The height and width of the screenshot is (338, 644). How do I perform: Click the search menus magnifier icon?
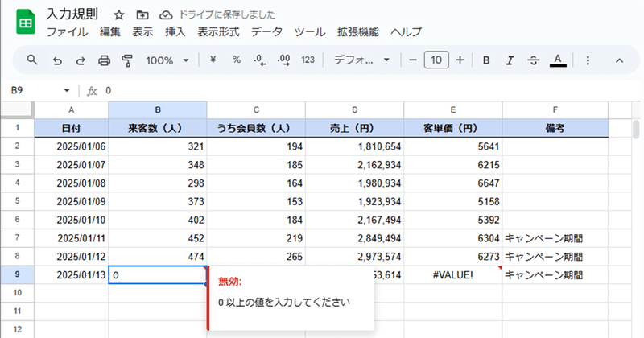[32, 60]
